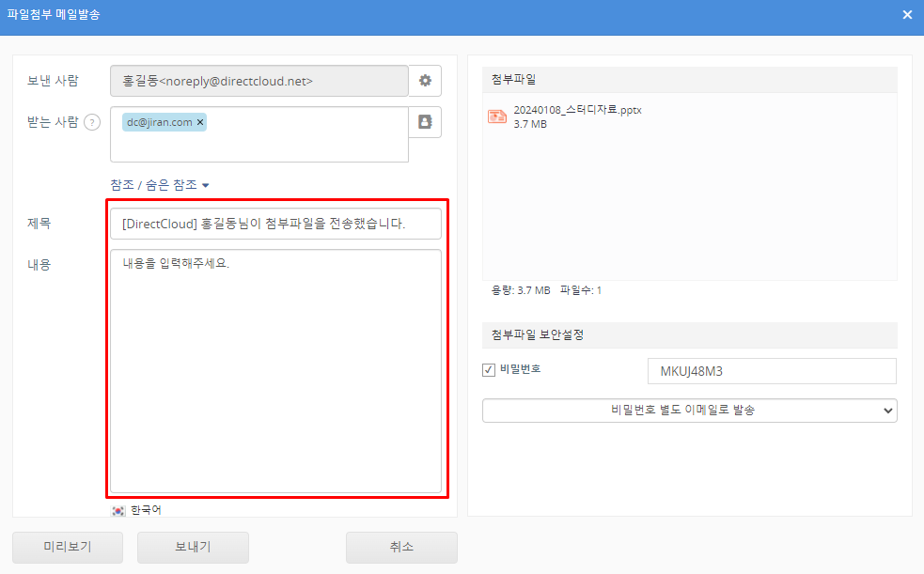Click the 파일수 count number link

pos(599,290)
